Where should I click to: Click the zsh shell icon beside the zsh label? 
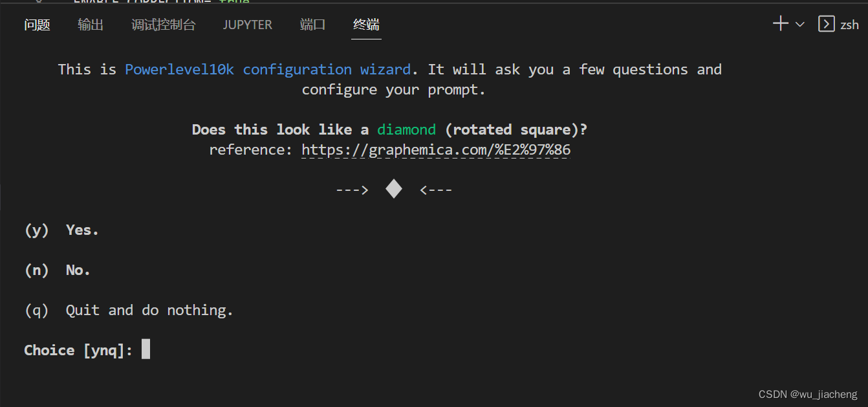(827, 23)
